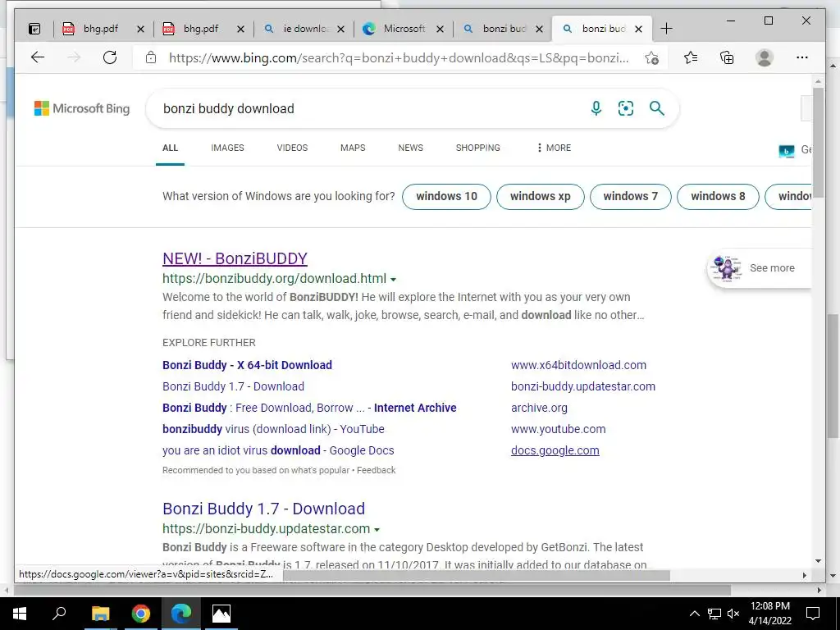Click in the Bing search input field

[370, 108]
